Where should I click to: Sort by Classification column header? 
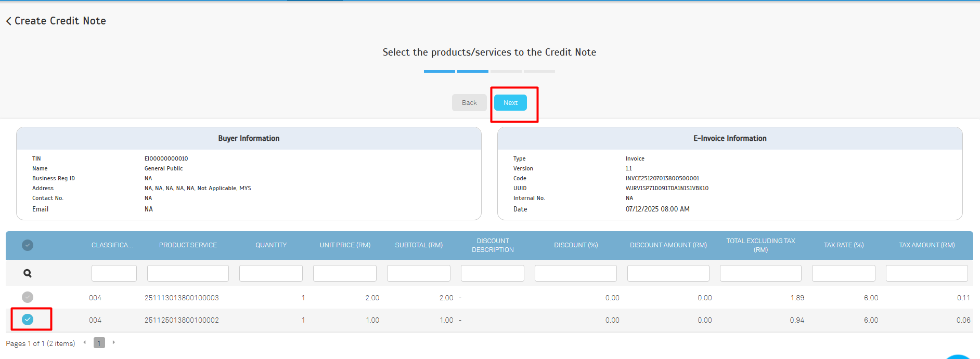112,245
